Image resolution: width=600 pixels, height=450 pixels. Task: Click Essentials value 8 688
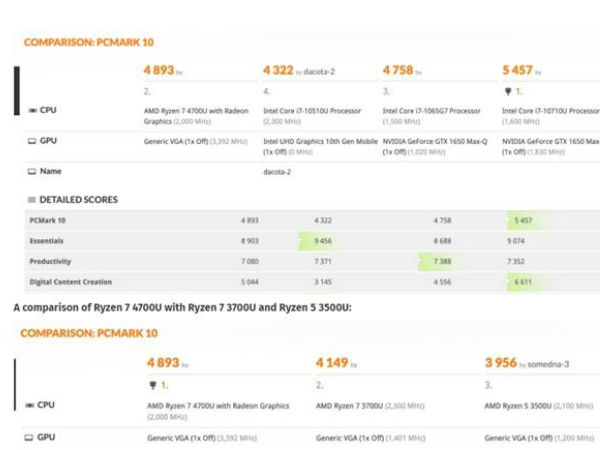coord(442,241)
